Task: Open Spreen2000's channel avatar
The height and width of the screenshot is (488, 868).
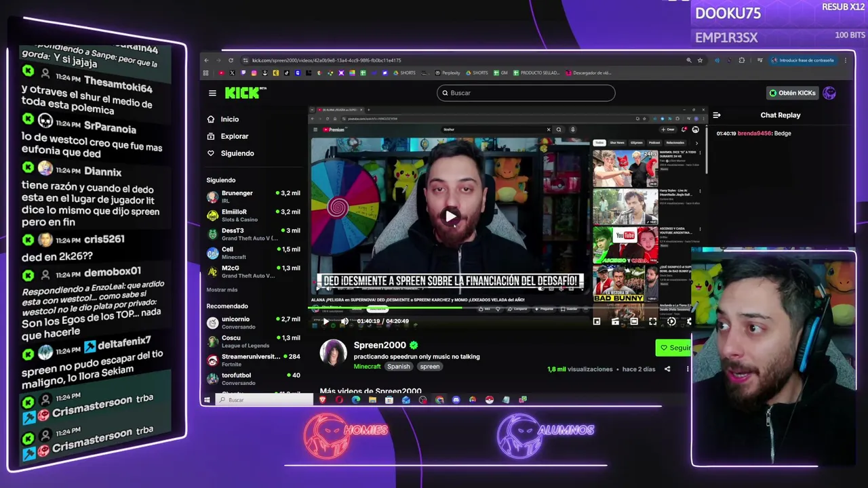Action: point(333,353)
